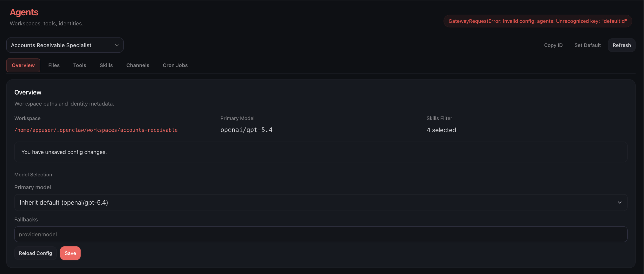This screenshot has height=274, width=644.
Task: Click the Agents page heading
Action: [x=24, y=12]
